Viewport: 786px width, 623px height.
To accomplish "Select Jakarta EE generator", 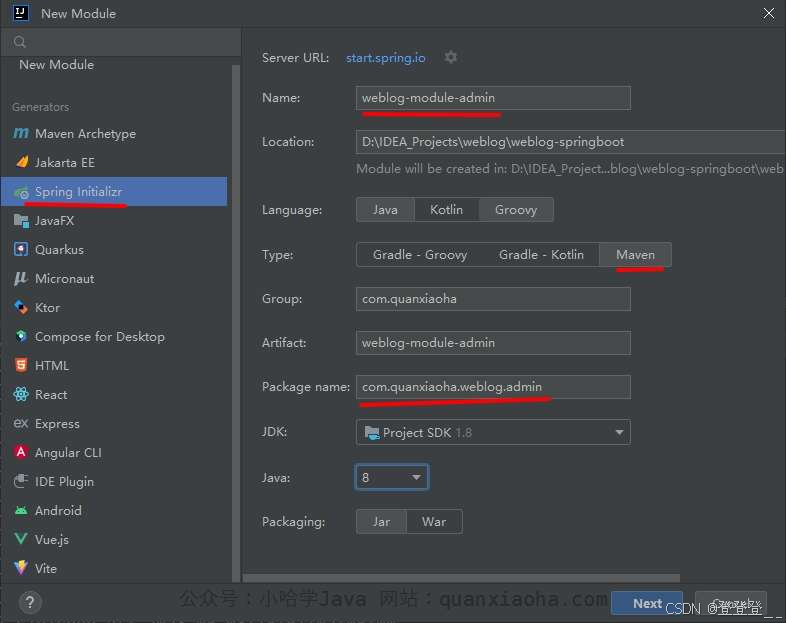I will 114,162.
